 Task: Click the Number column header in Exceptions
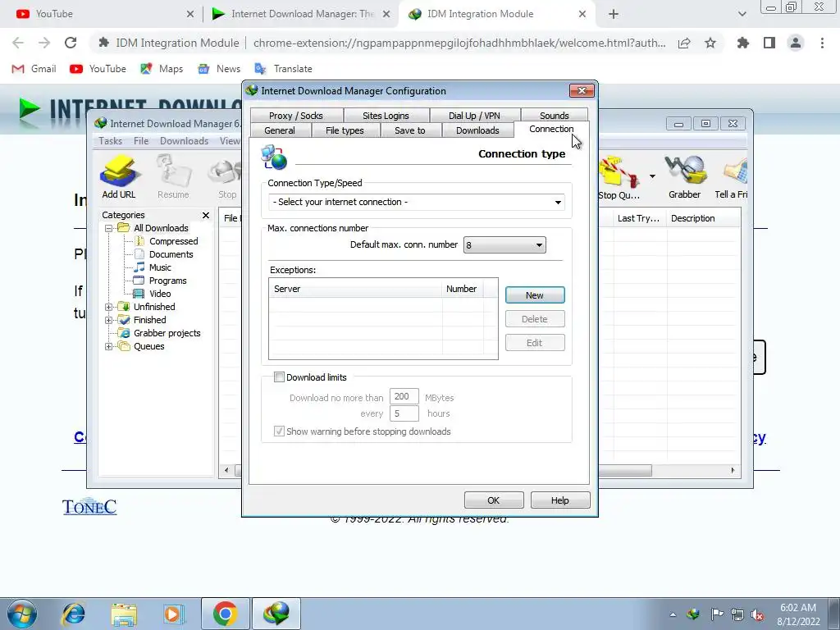click(x=463, y=289)
